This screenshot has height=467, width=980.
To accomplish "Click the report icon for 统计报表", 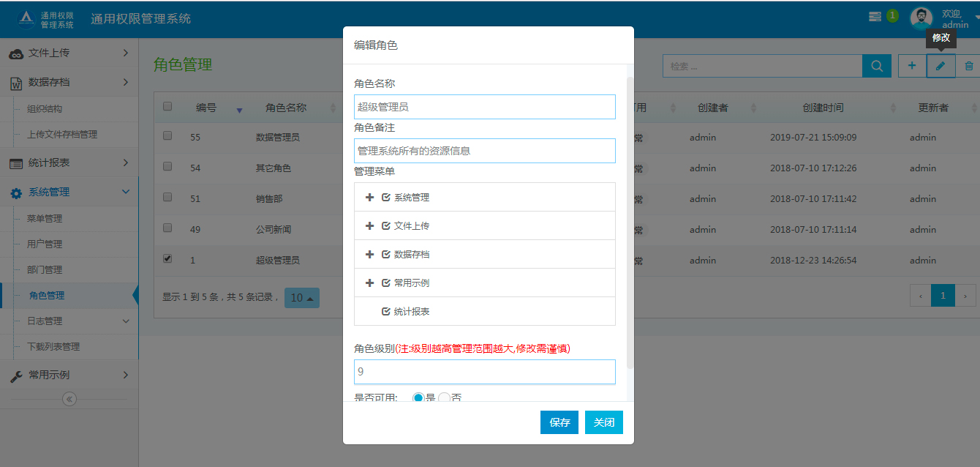I will tap(16, 163).
